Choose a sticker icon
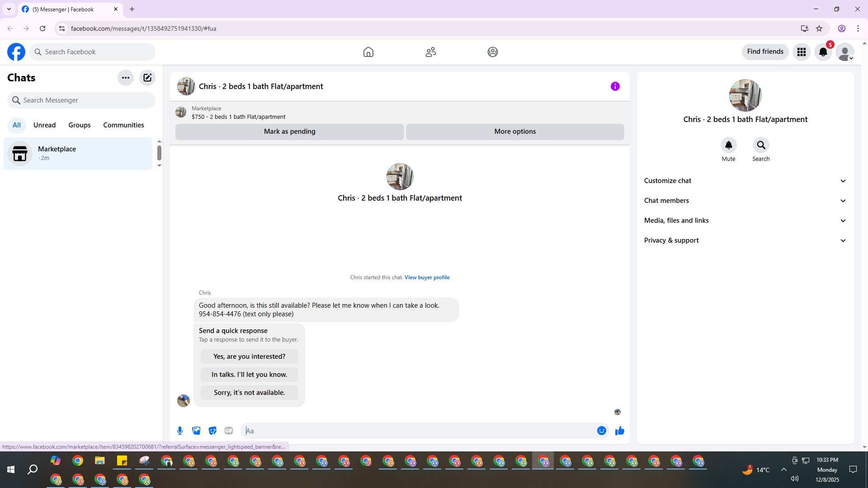This screenshot has width=868, height=488. [x=212, y=431]
